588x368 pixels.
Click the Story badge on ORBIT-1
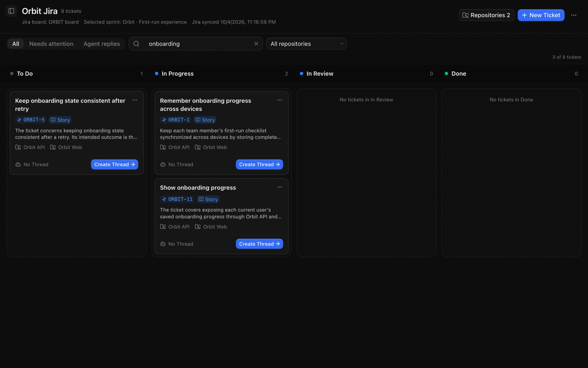[x=205, y=120]
